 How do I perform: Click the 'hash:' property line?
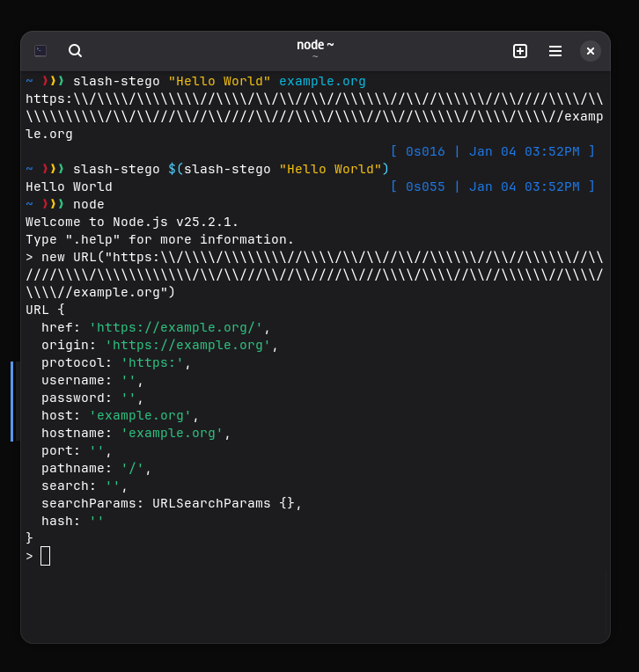72,521
